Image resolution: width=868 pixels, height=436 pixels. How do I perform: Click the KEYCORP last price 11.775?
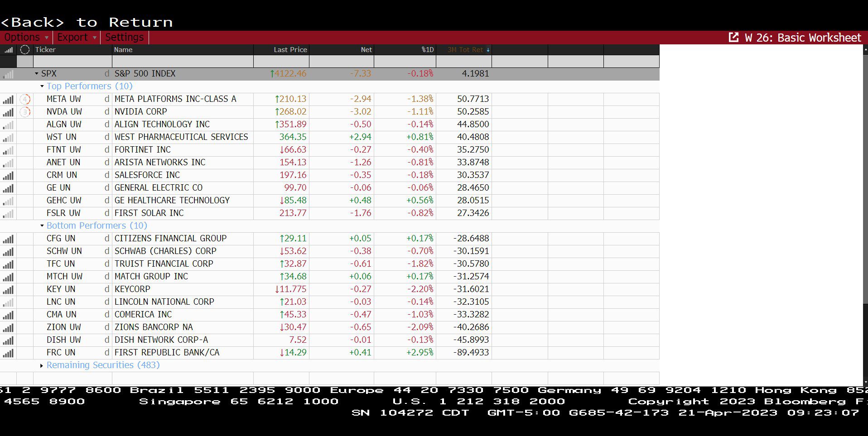(x=290, y=289)
